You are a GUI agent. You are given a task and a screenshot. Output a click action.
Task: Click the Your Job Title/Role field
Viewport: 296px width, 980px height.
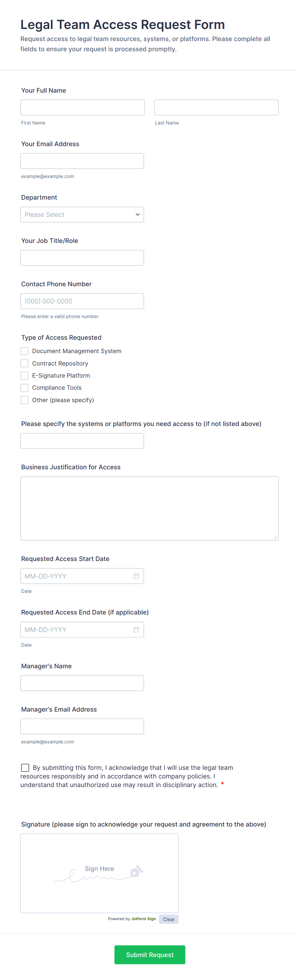pos(82,258)
